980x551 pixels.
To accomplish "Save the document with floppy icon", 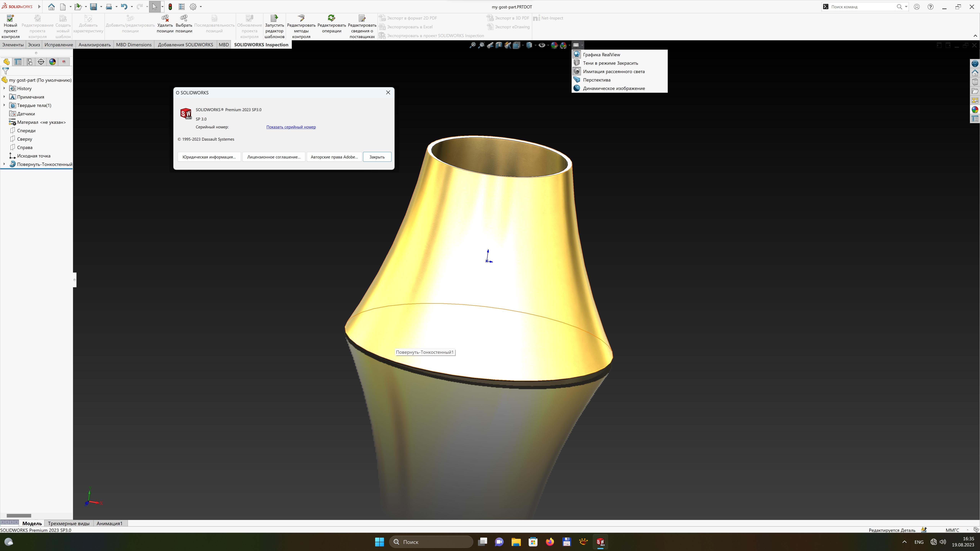I will (94, 7).
